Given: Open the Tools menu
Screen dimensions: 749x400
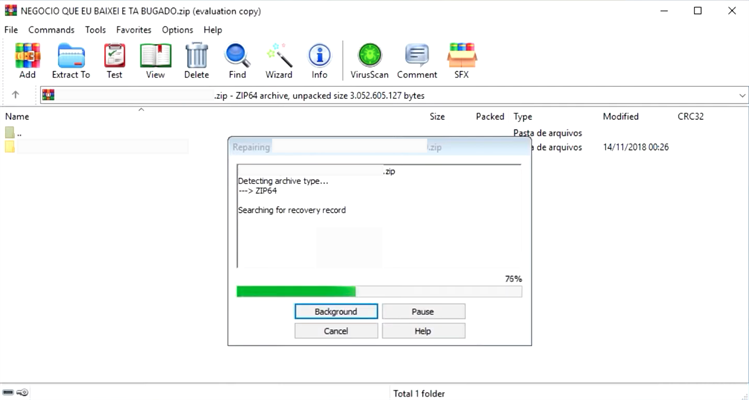Looking at the screenshot, I should pyautogui.click(x=95, y=30).
